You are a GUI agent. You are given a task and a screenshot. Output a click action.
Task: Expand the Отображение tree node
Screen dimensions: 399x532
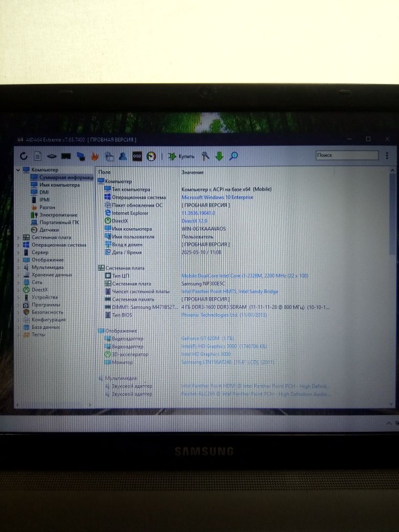(18, 260)
